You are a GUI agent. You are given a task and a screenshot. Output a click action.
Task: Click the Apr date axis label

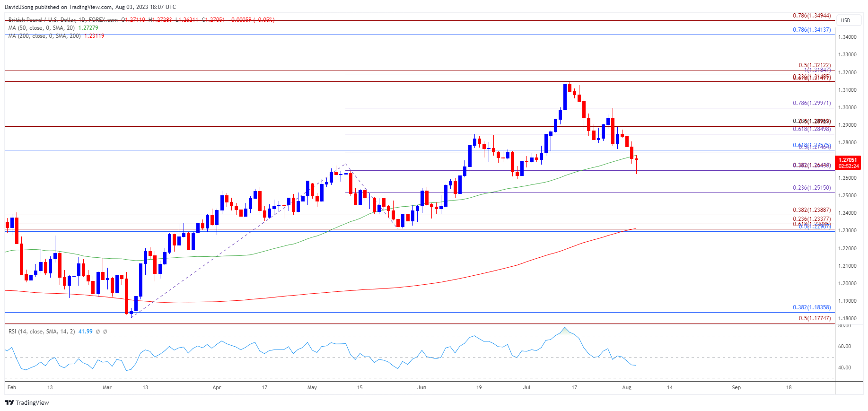point(217,387)
